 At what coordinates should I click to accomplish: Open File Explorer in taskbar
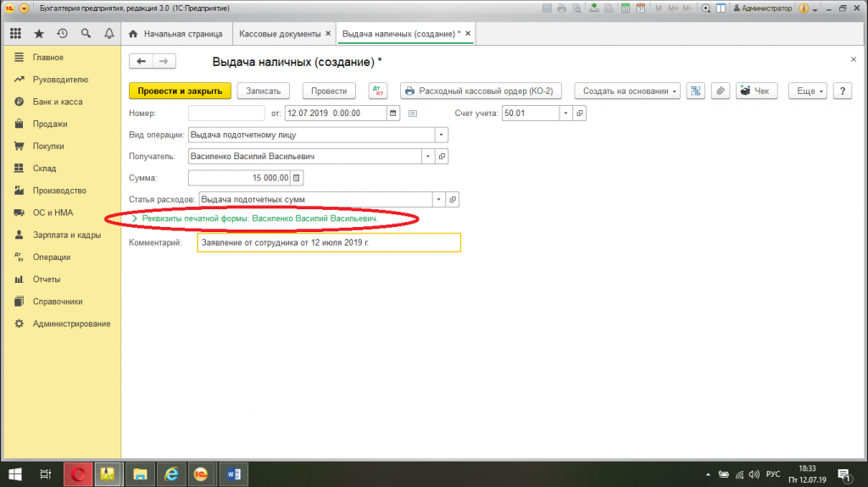tap(140, 474)
